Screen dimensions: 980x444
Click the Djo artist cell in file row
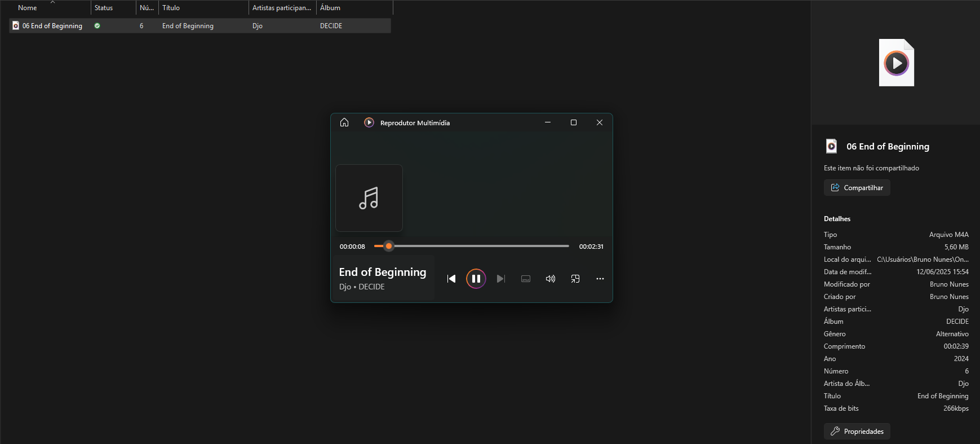point(258,26)
